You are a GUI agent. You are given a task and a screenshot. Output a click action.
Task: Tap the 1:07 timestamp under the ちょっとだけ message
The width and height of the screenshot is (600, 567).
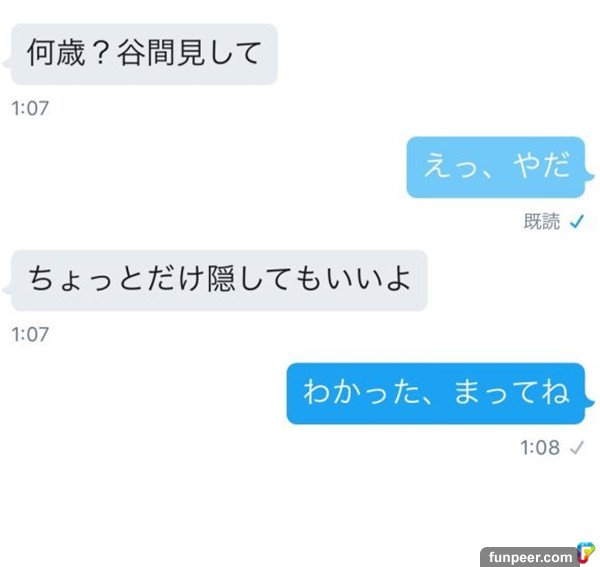pyautogui.click(x=30, y=334)
